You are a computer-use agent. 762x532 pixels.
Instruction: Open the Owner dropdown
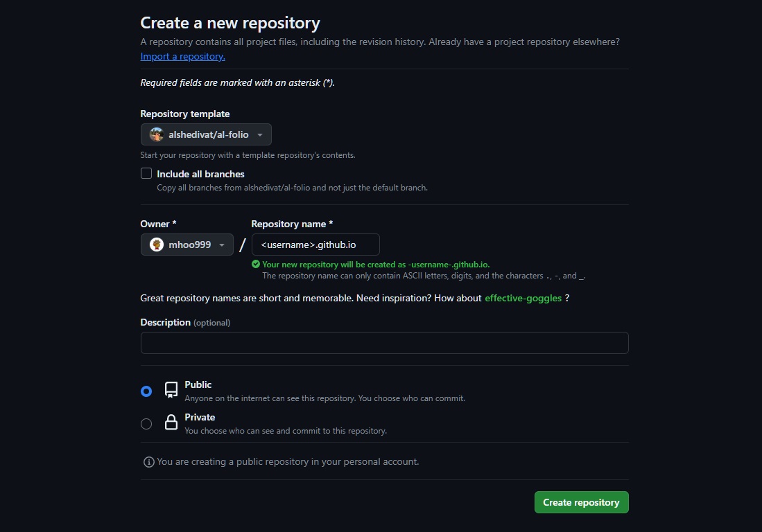(x=187, y=245)
